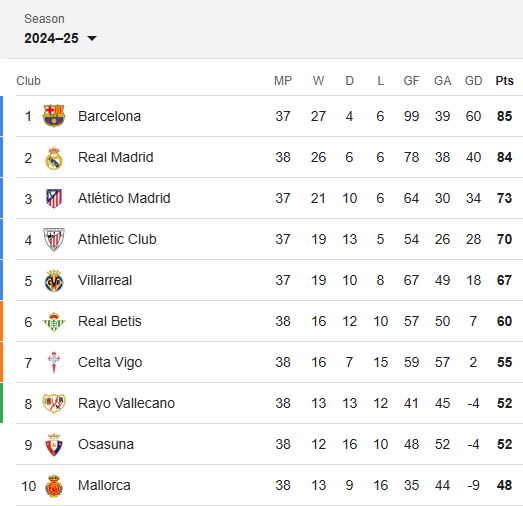Click the Rayo Vallecano crest icon
Screen dimensions: 523x506
pyautogui.click(x=54, y=403)
